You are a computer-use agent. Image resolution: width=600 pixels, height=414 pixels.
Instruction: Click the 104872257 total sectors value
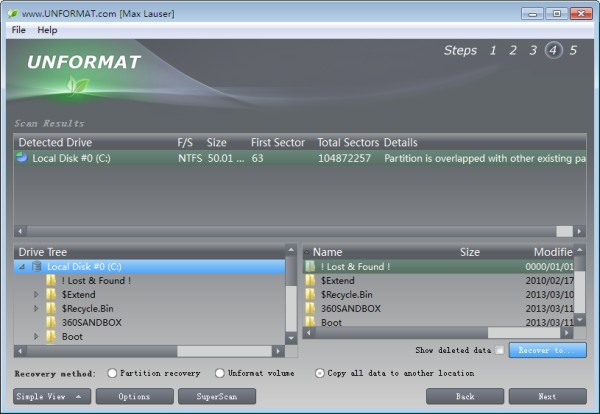[344, 158]
